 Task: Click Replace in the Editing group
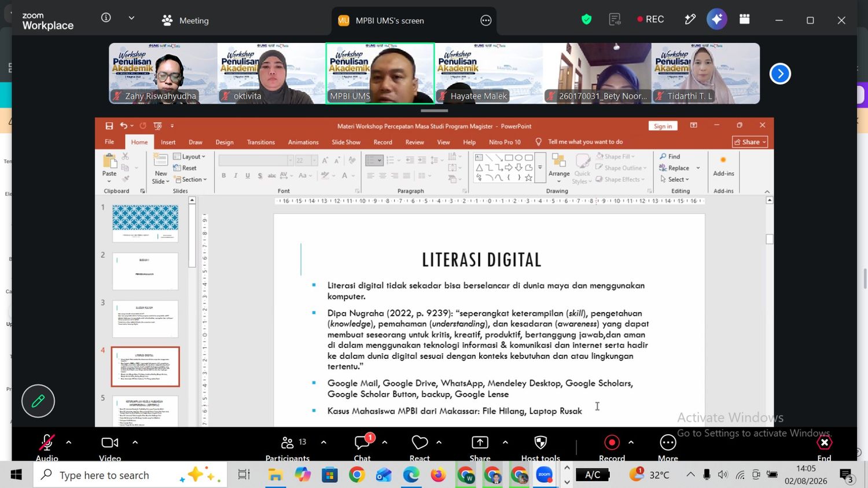tap(674, 168)
